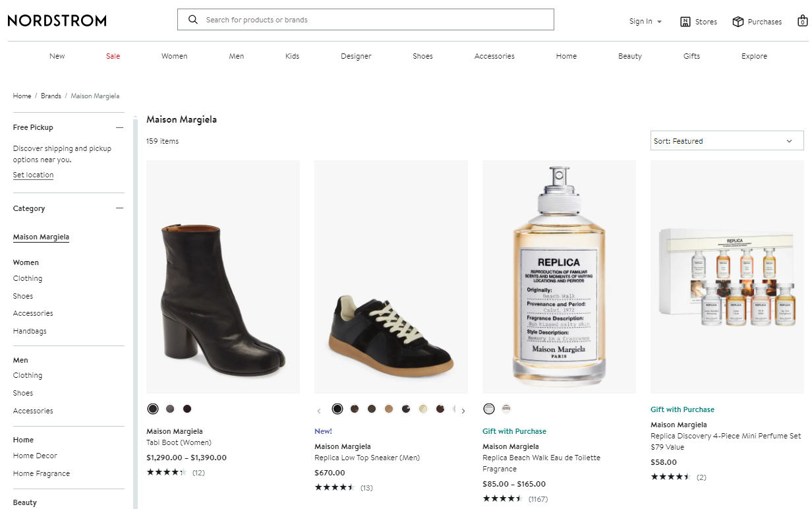Open the Purchases box icon
This screenshot has width=812, height=509.
click(x=738, y=22)
